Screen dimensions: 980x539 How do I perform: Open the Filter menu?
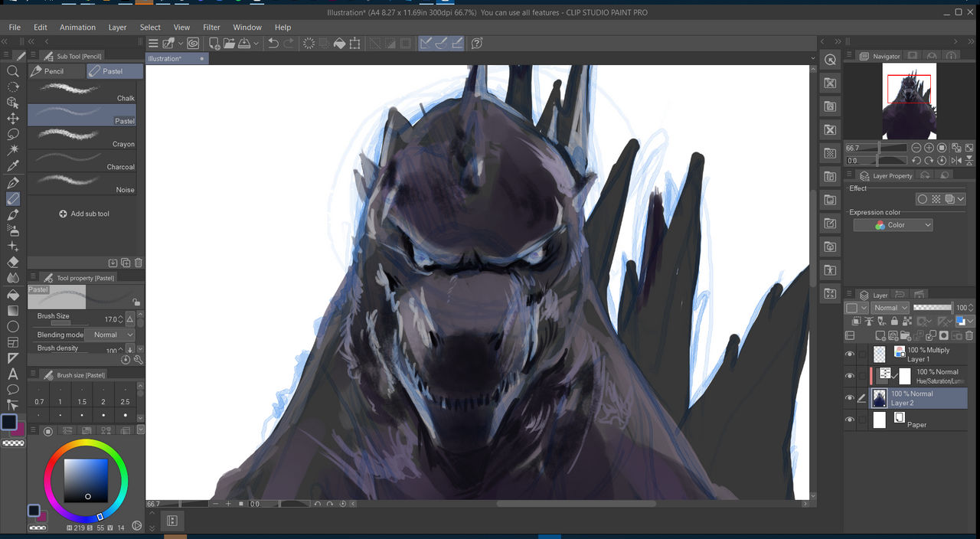[x=212, y=28]
